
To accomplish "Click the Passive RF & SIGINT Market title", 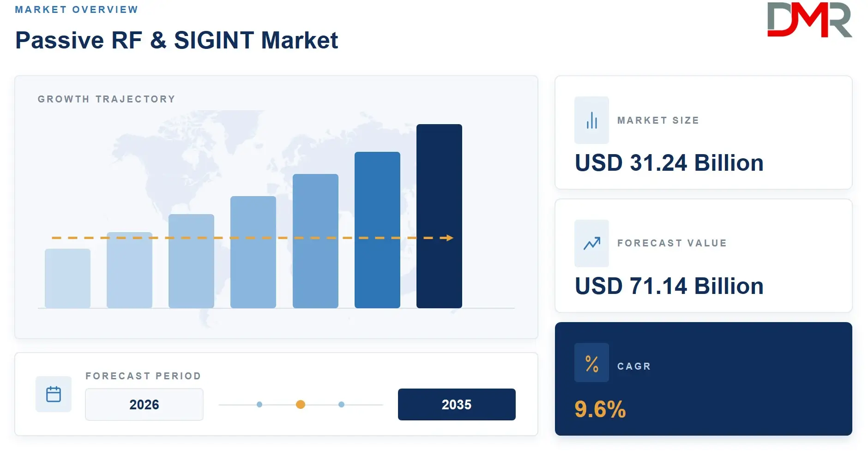I will point(177,40).
